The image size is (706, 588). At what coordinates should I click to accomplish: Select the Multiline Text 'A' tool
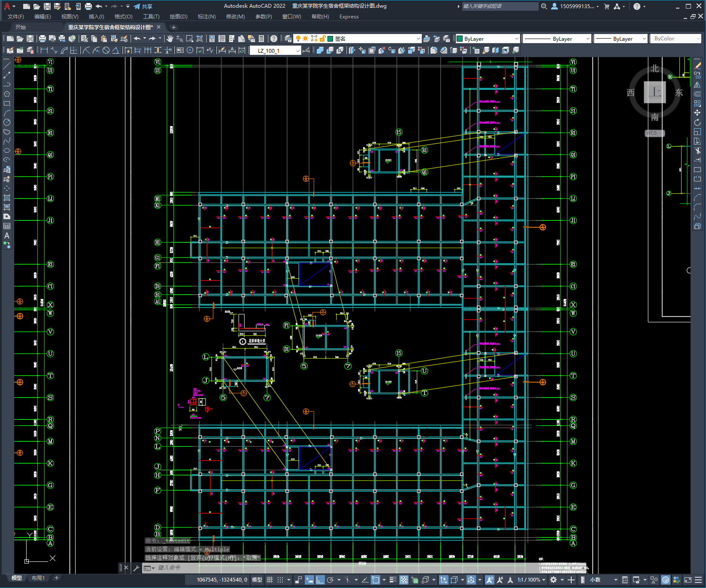(x=7, y=235)
